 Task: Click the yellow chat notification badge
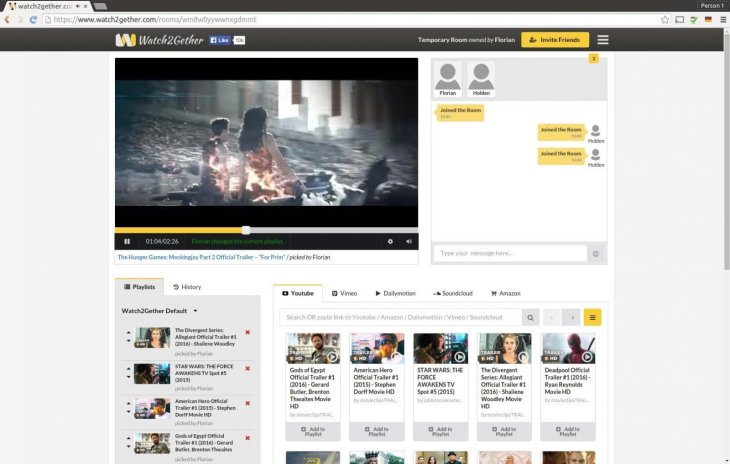coord(594,59)
